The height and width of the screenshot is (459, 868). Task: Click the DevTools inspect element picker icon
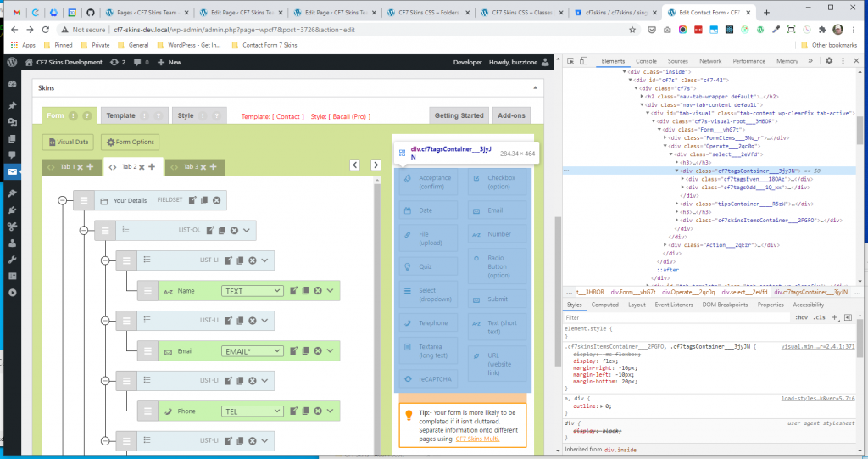pyautogui.click(x=570, y=61)
